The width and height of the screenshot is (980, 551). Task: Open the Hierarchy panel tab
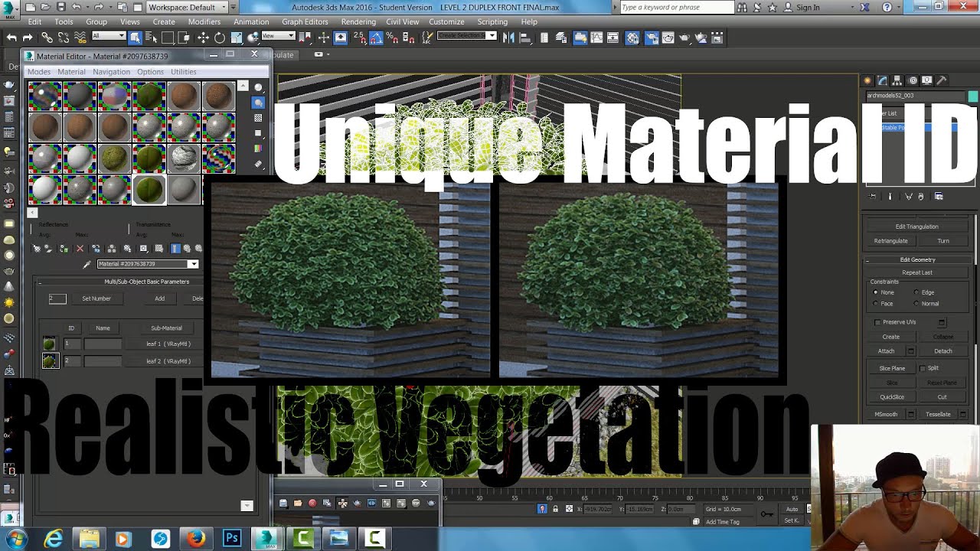pyautogui.click(x=897, y=80)
